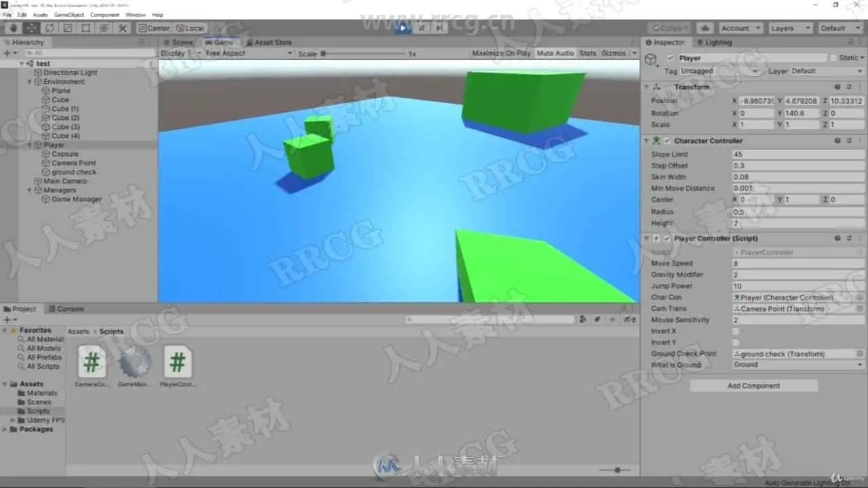Click the Pause button

(421, 28)
